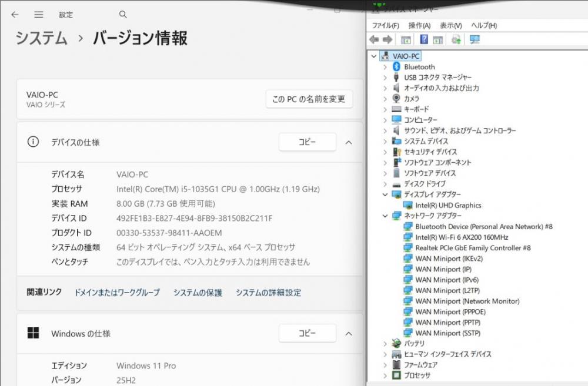Click the info icon beside デバイスの仕様
Screen dimensions: 588x386
(x=33, y=142)
